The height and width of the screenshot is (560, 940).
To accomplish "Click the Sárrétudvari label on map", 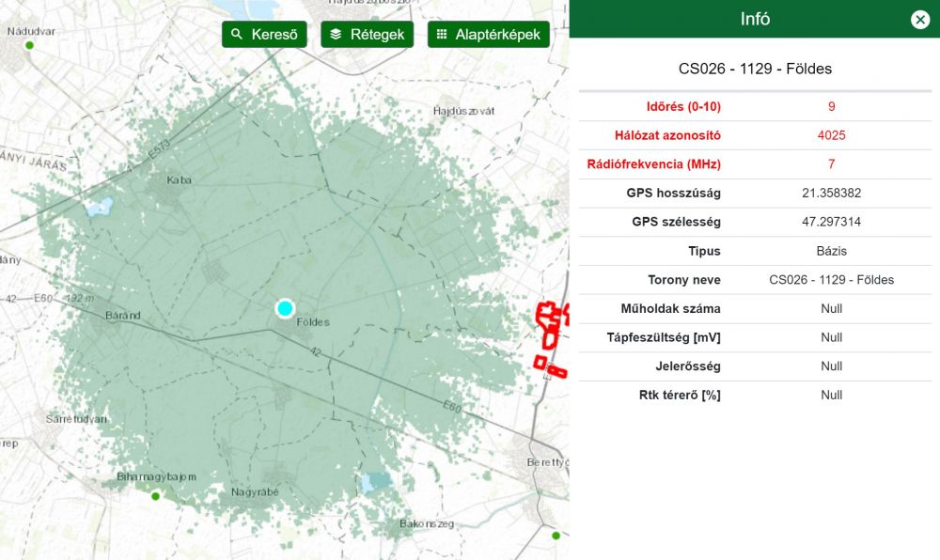I will (x=76, y=419).
